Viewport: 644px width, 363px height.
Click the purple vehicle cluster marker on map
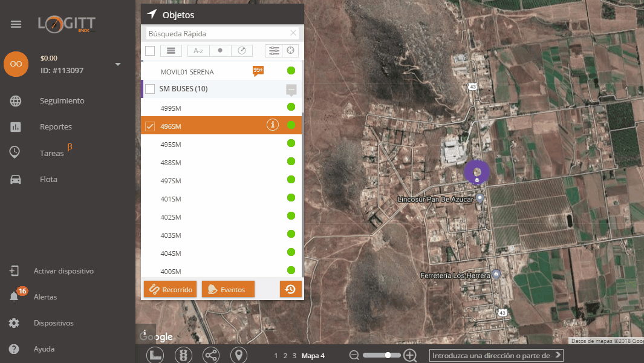pyautogui.click(x=477, y=172)
